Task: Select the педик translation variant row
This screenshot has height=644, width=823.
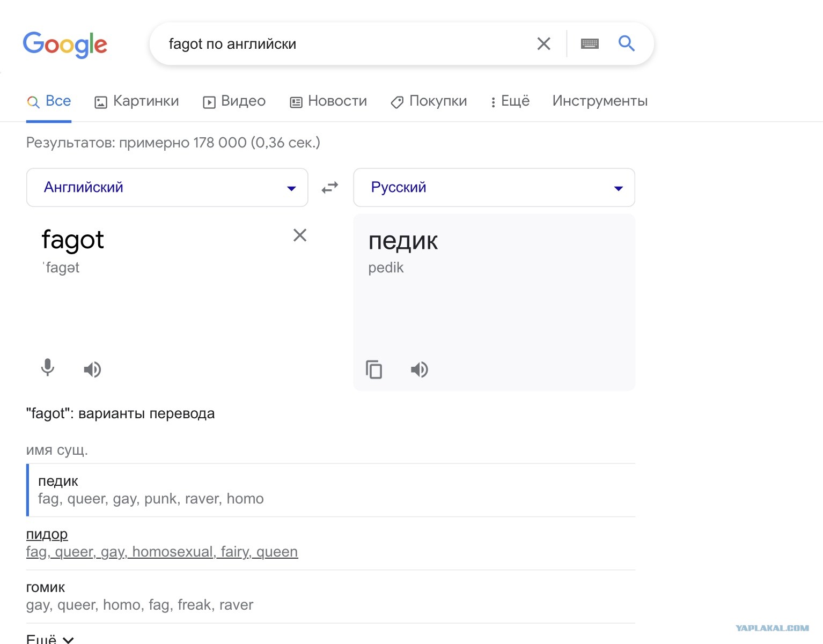Action: point(330,490)
